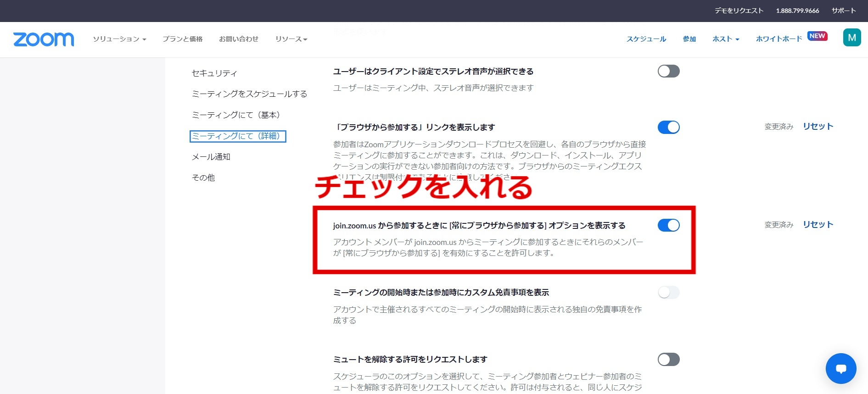Click the ステレオ音声が選択できる setting title

click(x=433, y=72)
